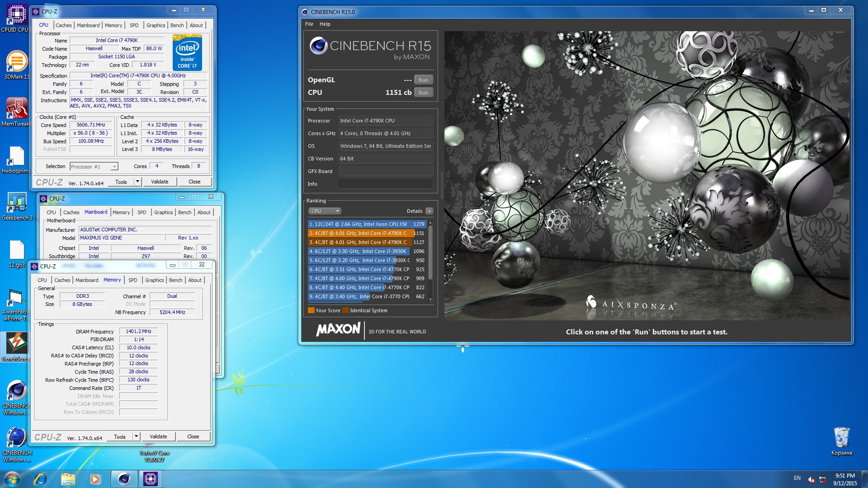
Task: Switch to Memory tab in top CPU-Z window
Action: coord(113,25)
